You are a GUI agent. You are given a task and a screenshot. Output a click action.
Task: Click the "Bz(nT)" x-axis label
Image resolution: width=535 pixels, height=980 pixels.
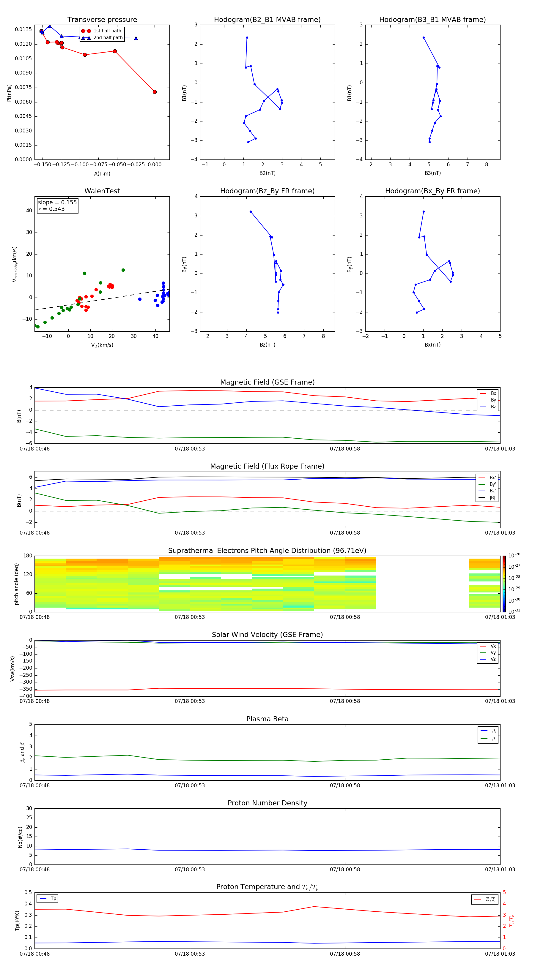267,345
